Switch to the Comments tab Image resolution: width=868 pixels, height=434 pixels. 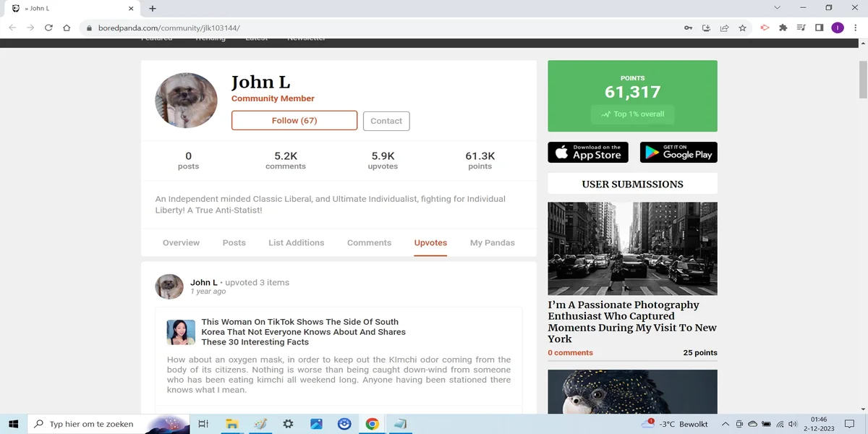point(369,243)
